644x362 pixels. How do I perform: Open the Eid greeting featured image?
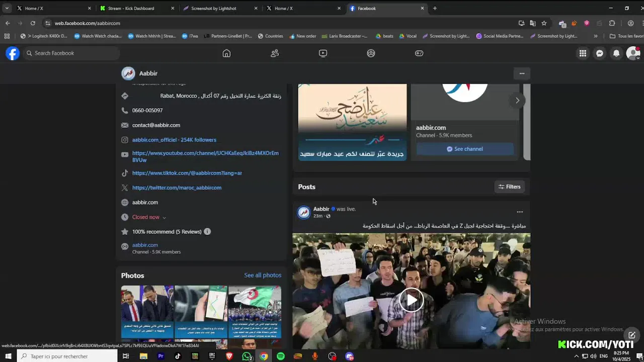coord(352,122)
